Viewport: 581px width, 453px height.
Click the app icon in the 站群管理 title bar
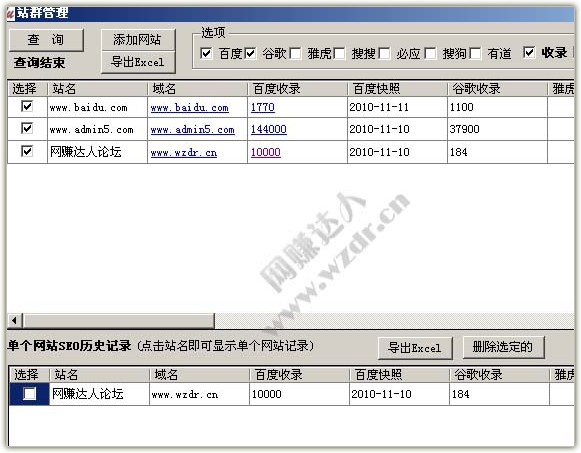[x=11, y=14]
